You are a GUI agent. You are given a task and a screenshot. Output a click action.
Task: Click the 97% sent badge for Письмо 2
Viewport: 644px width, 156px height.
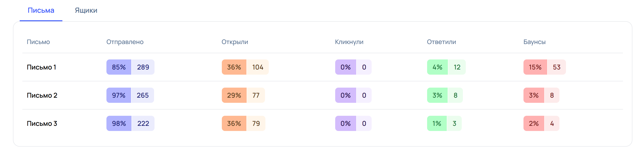coord(119,95)
